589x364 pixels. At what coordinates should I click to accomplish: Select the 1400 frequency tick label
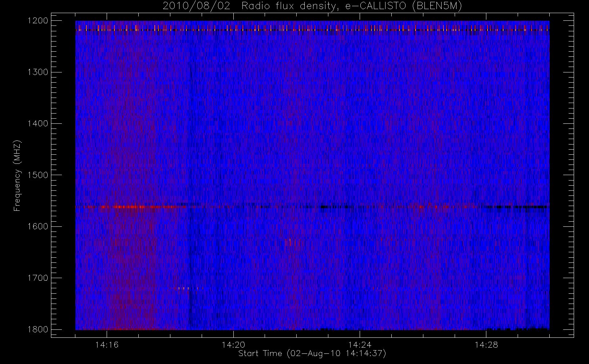(x=38, y=123)
